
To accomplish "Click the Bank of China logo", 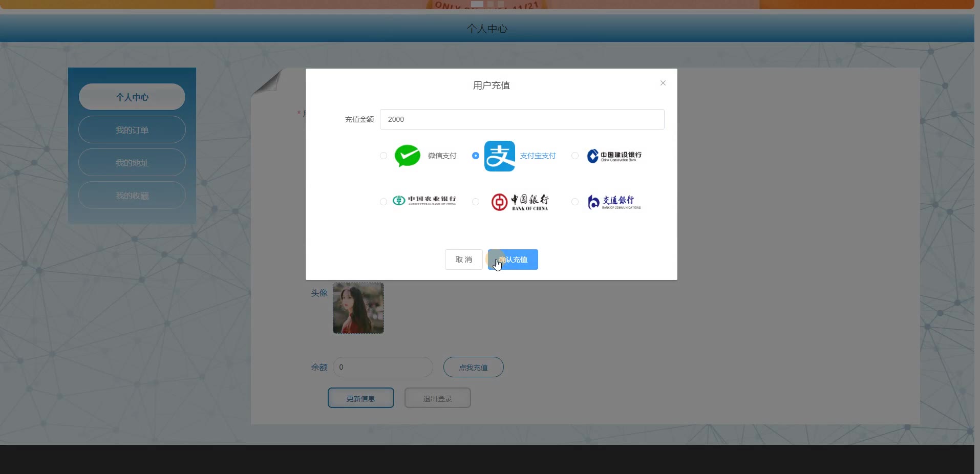I will pos(520,202).
